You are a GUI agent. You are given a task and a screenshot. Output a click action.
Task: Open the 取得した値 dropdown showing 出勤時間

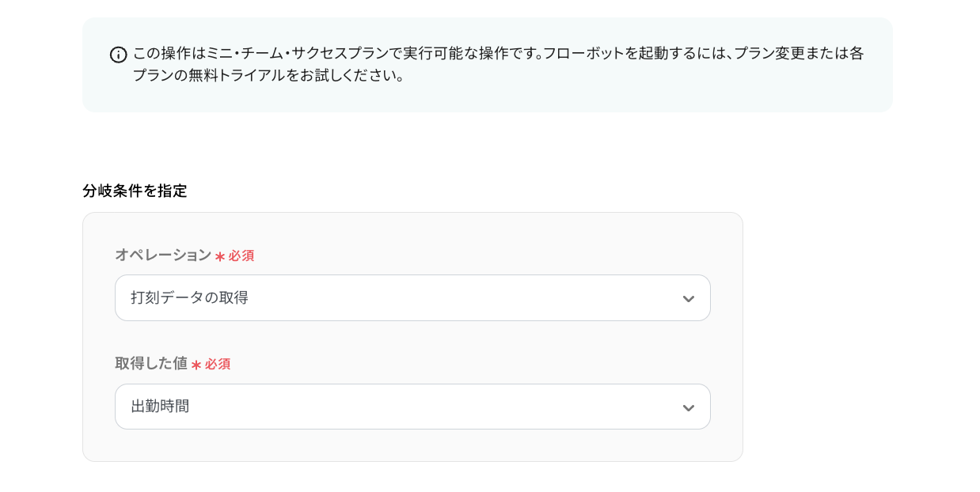412,407
